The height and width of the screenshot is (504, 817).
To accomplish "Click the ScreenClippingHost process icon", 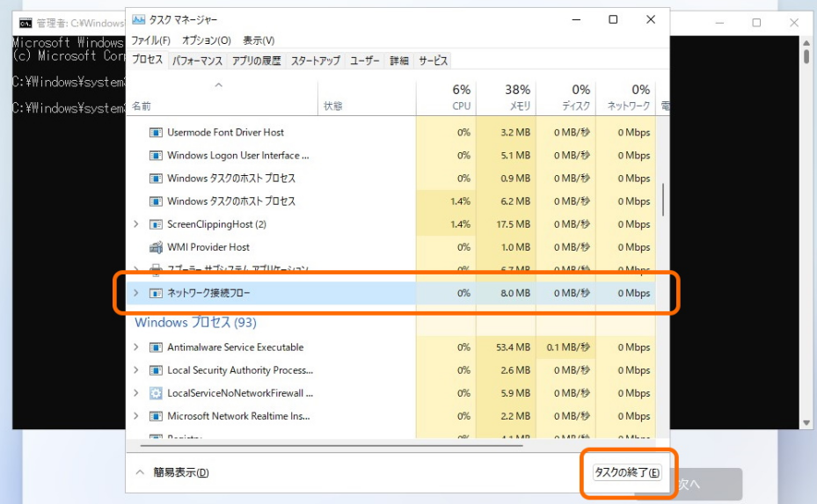I will [156, 224].
